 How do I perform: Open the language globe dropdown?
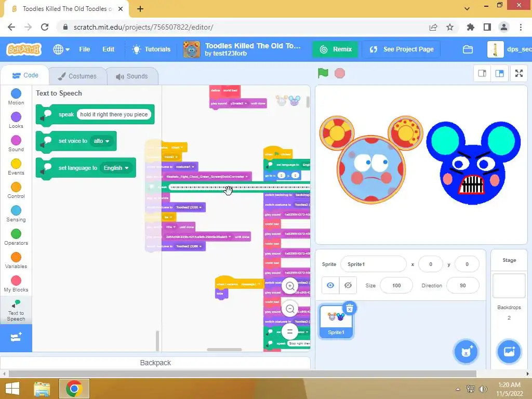[61, 49]
